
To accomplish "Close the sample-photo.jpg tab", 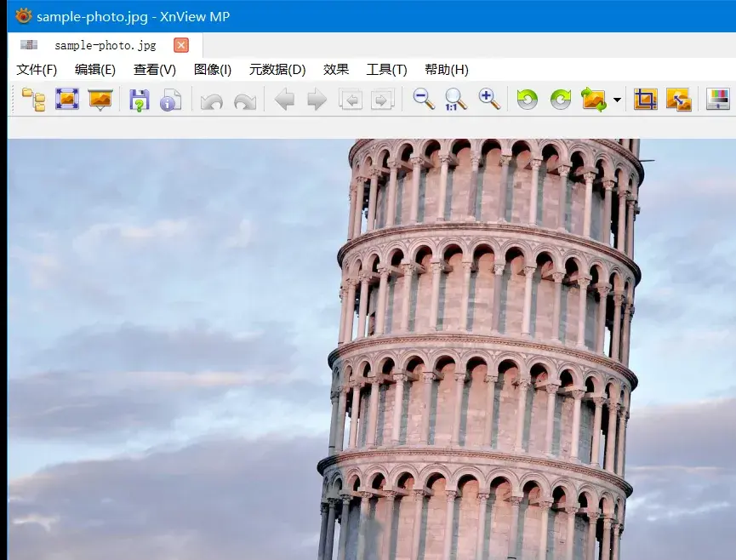I will 181,45.
